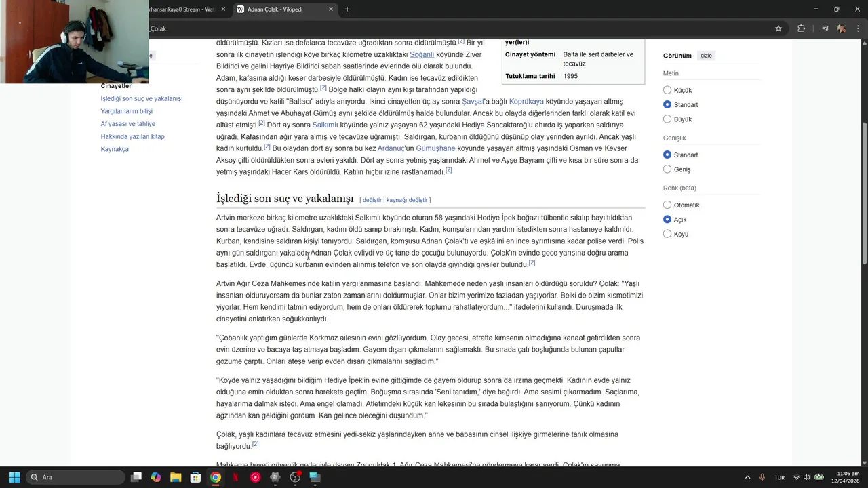The width and height of the screenshot is (868, 488).
Task: Select Büyük text size
Action: click(x=667, y=119)
